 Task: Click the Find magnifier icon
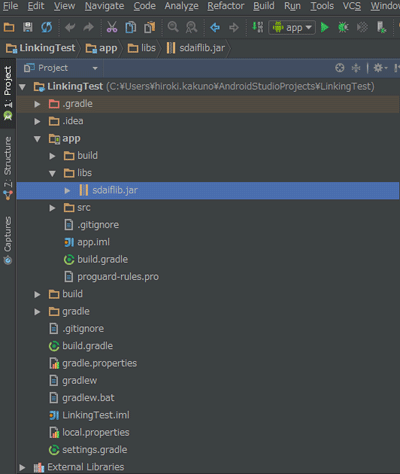tap(173, 27)
